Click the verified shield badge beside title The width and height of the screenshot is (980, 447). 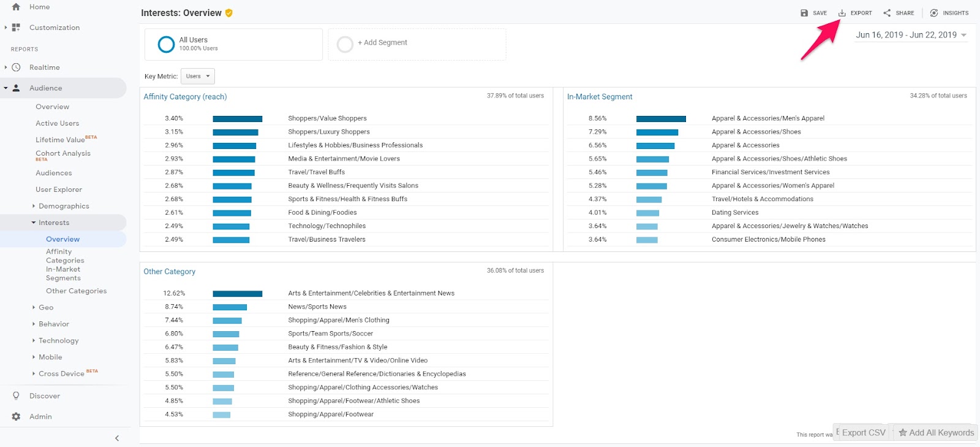[x=229, y=13]
